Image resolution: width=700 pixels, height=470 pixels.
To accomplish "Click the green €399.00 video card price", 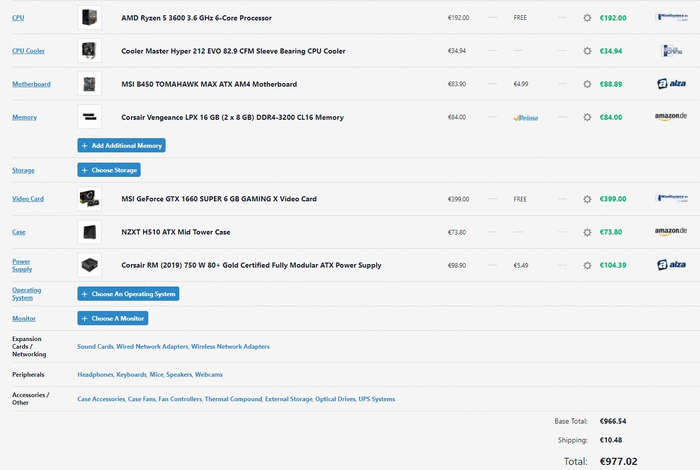I will click(613, 199).
